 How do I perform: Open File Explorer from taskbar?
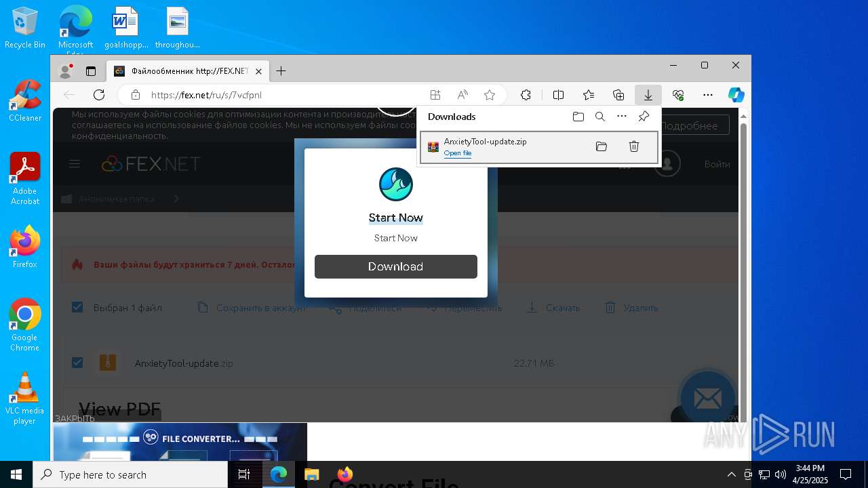311,474
